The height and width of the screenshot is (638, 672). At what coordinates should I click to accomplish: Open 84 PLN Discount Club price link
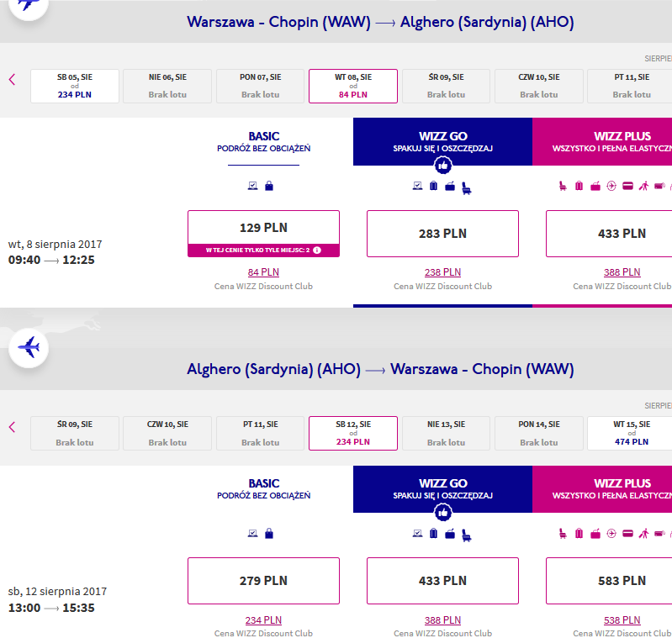(263, 272)
